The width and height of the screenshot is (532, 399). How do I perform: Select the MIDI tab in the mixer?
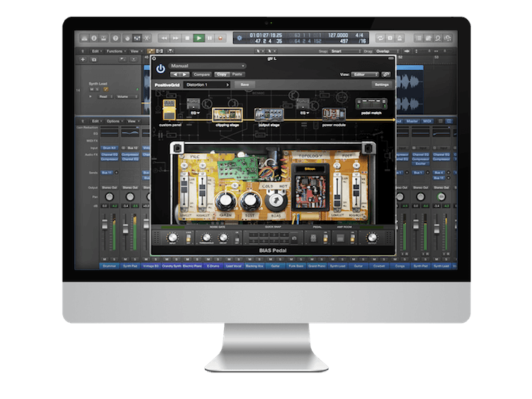(x=427, y=121)
